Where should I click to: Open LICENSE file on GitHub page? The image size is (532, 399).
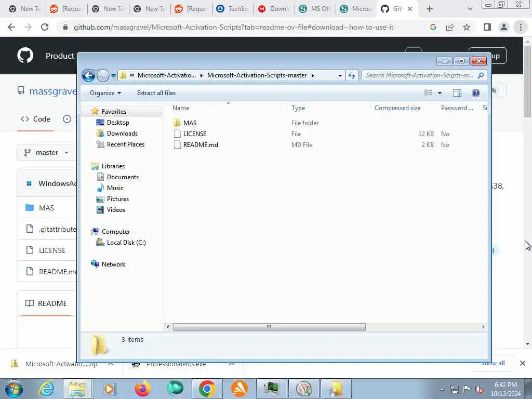tap(52, 250)
